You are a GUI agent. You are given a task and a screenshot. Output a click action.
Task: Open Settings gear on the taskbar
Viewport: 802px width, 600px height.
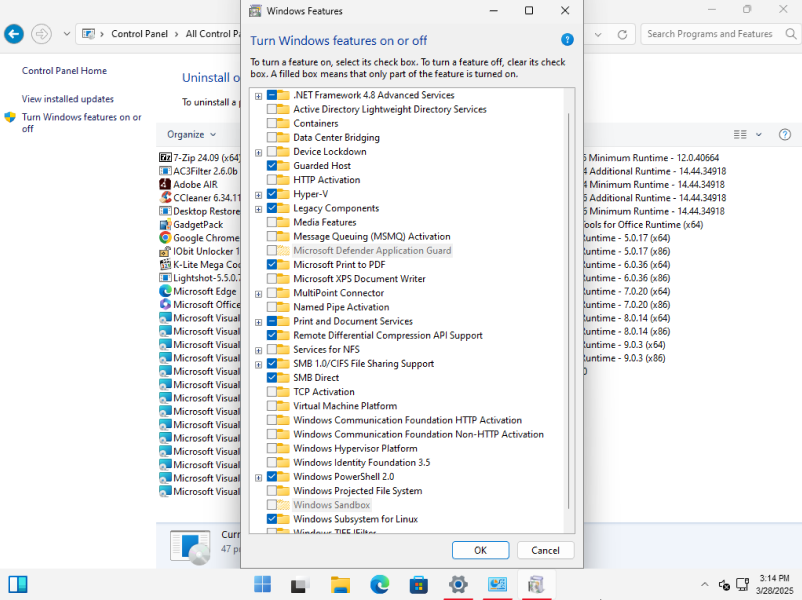pyautogui.click(x=458, y=584)
